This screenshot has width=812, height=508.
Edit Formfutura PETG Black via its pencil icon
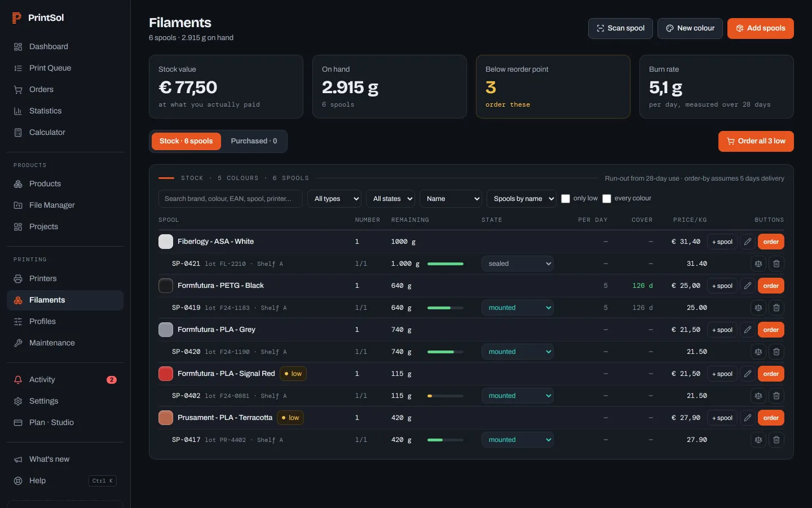coord(748,286)
